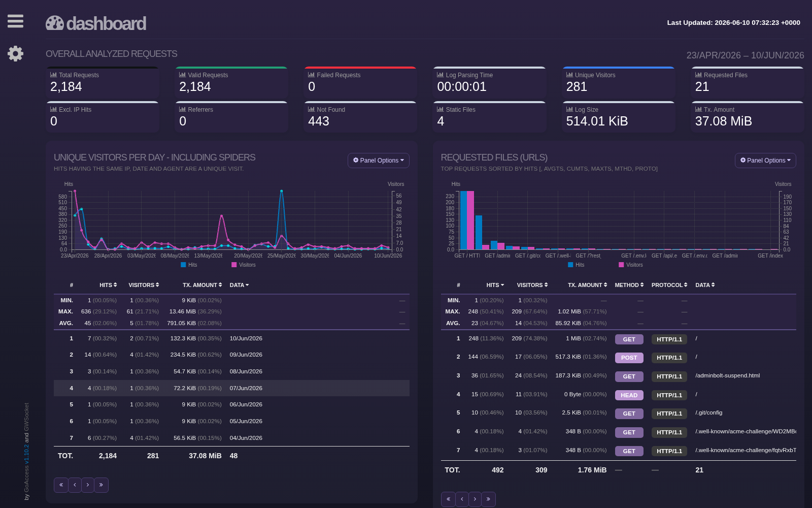Go to first page of Requested Files table

448,499
